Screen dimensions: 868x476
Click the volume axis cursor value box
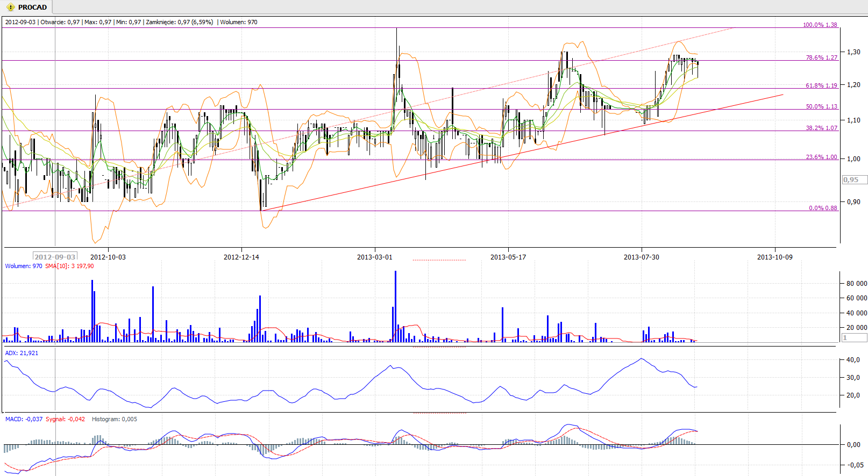click(x=855, y=338)
